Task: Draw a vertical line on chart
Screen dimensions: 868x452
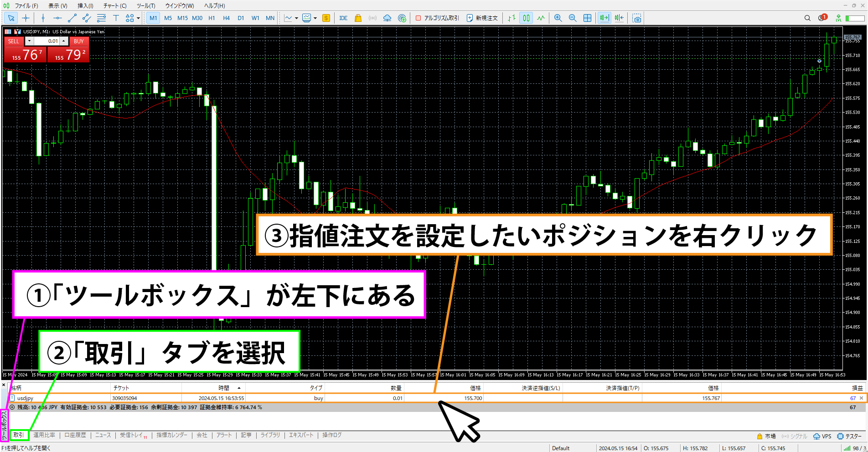Action: click(x=43, y=18)
